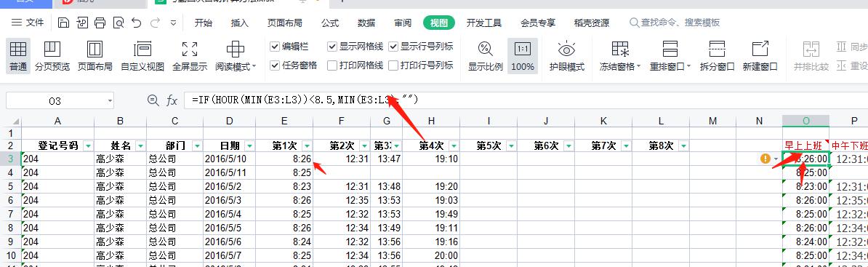Enable 护眼模式 eye protection mode

point(567,56)
